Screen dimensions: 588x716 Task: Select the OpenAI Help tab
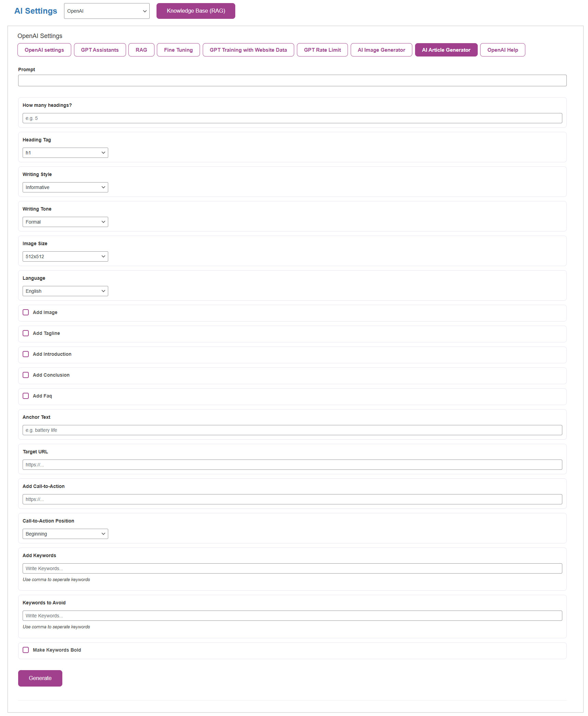tap(502, 50)
